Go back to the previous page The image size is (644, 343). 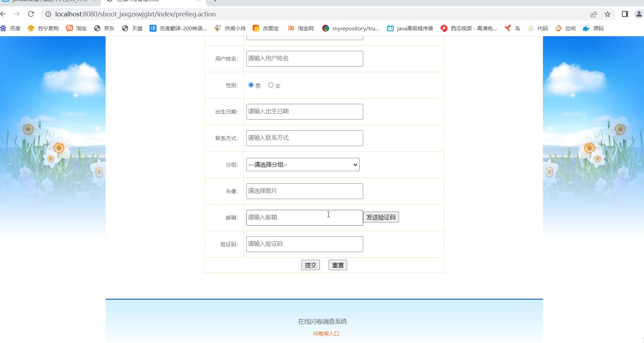(3, 14)
